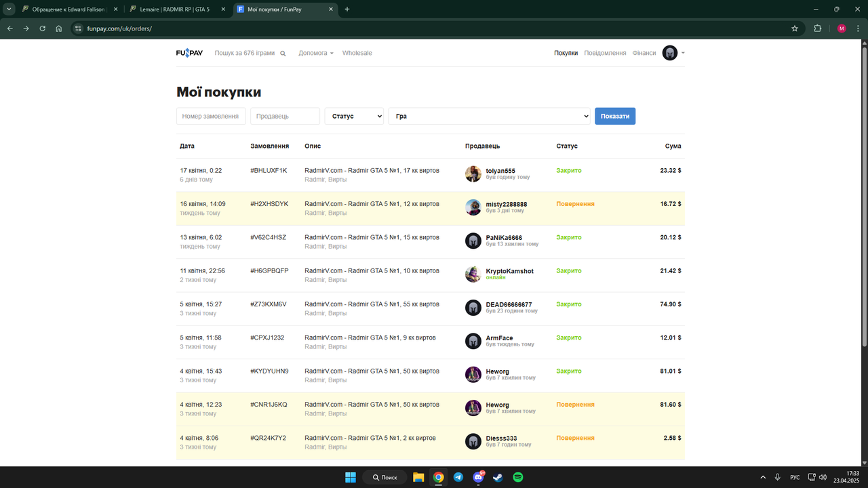The image size is (868, 488).
Task: Expand the Допомога menu
Action: (x=316, y=53)
